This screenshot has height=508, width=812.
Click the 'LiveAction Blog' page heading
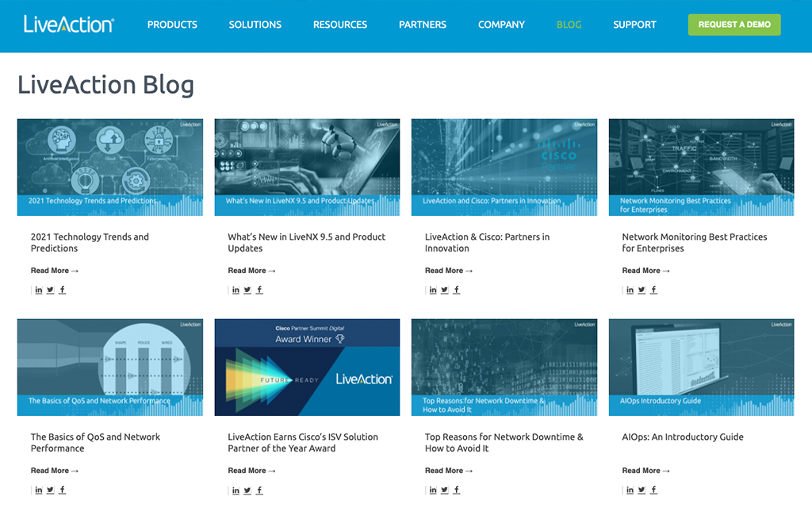tap(105, 84)
